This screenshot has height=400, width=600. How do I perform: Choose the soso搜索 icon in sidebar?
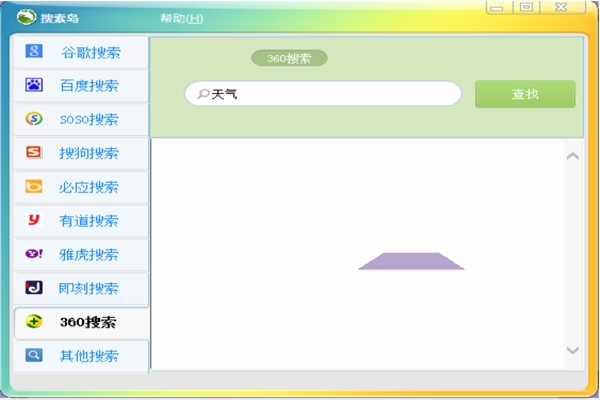[x=34, y=119]
